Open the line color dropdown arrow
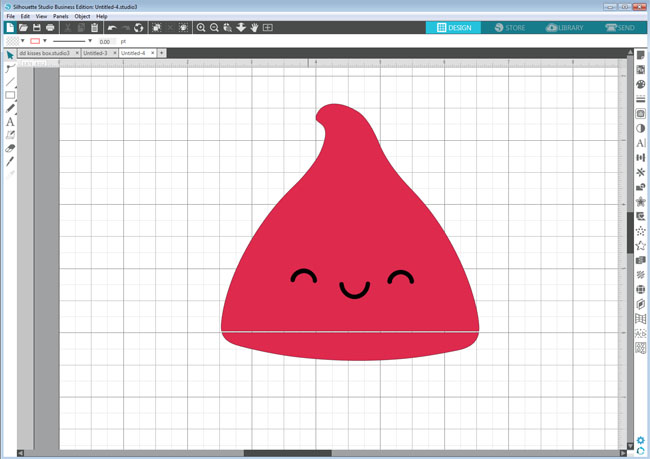Viewport: 650px width, 459px height. click(45, 41)
